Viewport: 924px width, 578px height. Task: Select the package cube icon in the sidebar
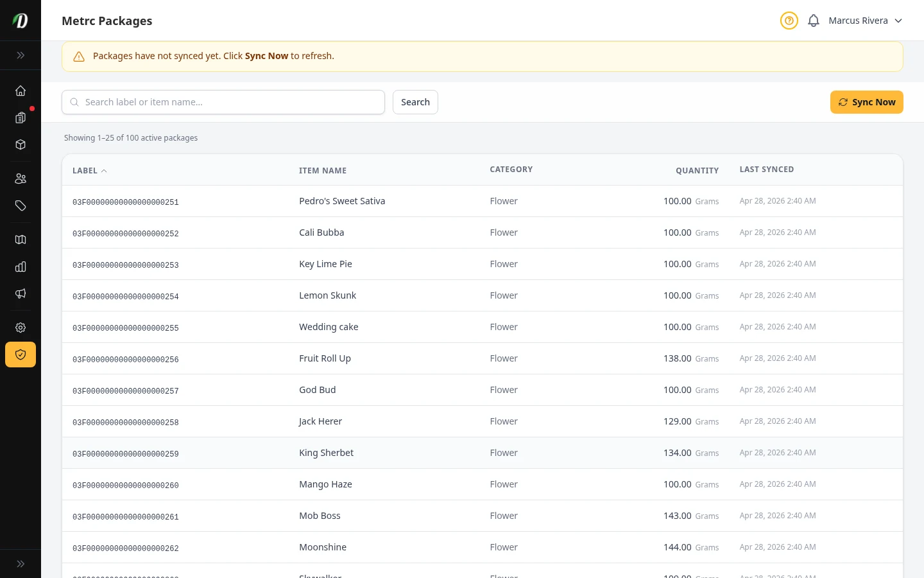coord(21,144)
